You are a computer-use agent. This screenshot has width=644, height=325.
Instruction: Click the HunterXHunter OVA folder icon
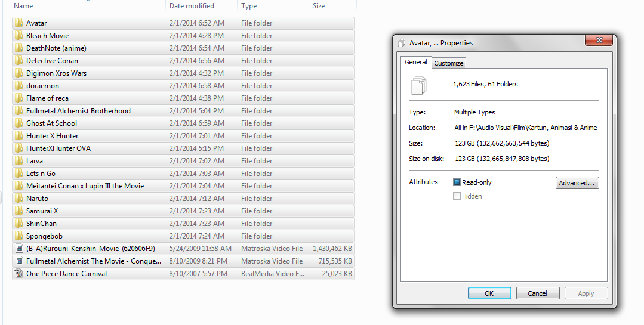(x=19, y=148)
